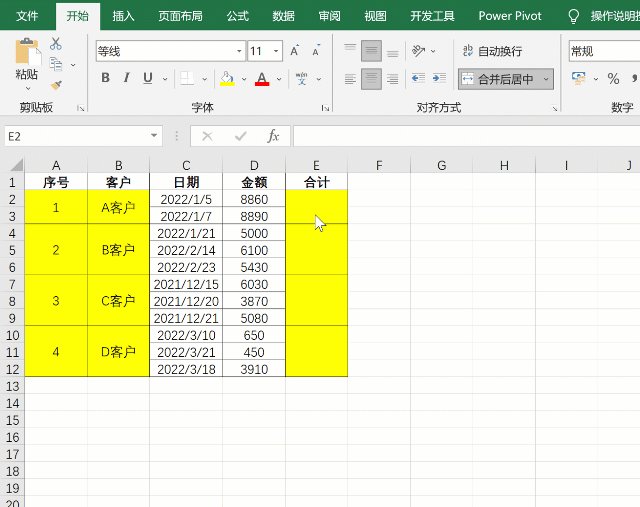Image resolution: width=640 pixels, height=507 pixels.
Task: Toggle Italic formatting
Action: click(127, 78)
